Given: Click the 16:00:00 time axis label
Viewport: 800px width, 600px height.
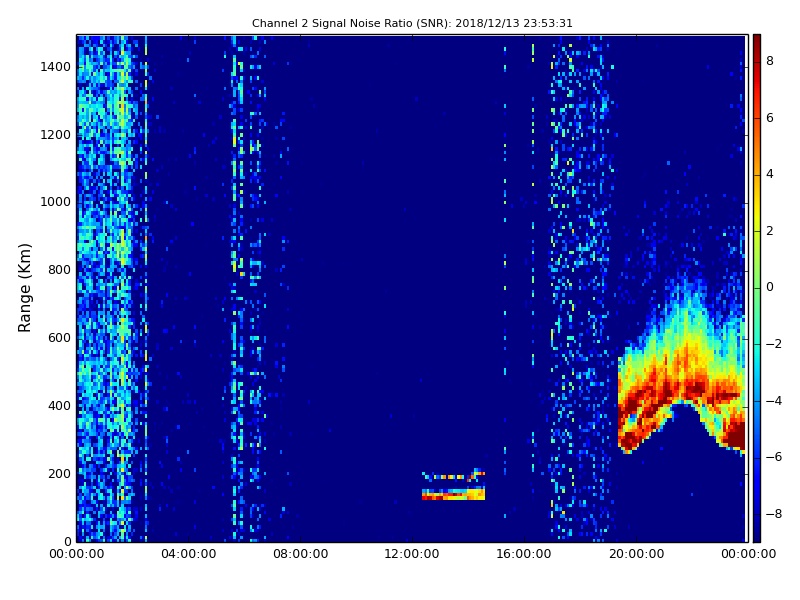Looking at the screenshot, I should coord(524,554).
